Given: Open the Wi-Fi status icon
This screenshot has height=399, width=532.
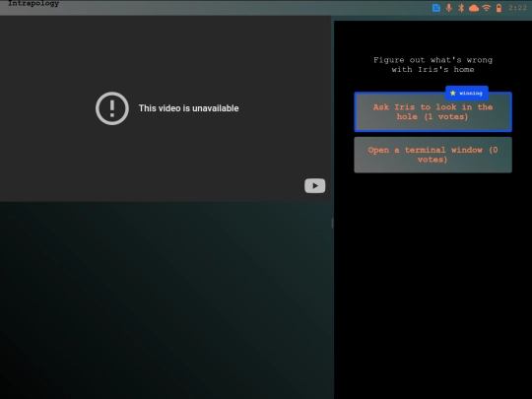Looking at the screenshot, I should pos(487,8).
